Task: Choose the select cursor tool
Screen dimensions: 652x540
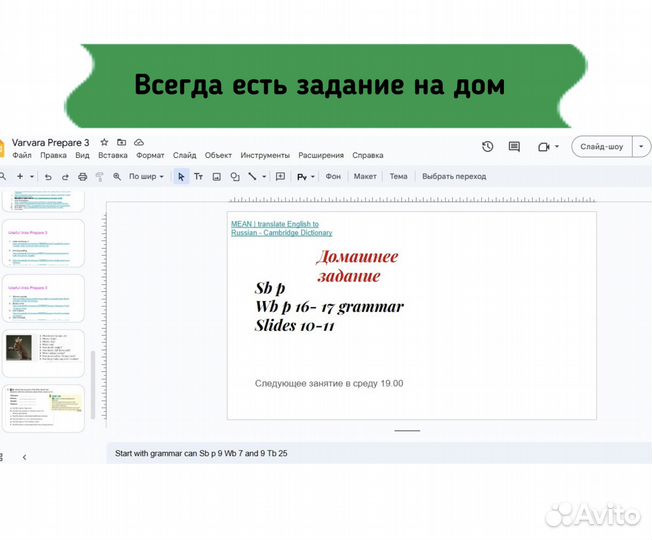Action: [x=181, y=177]
